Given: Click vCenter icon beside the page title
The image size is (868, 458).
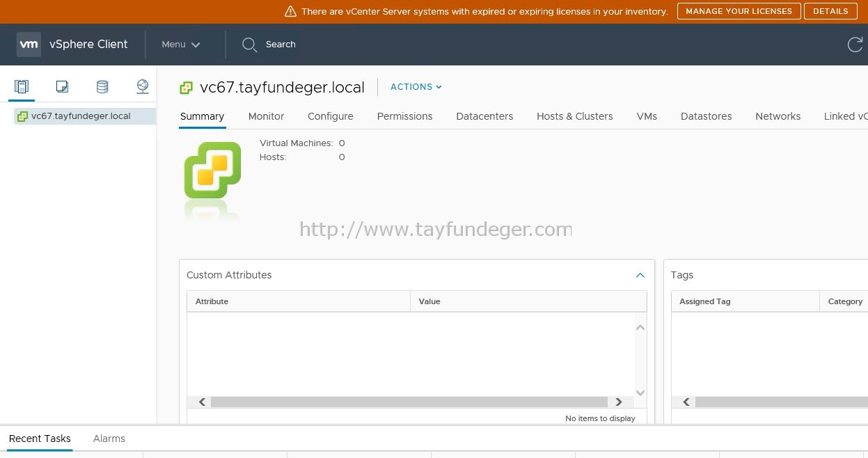Looking at the screenshot, I should (x=186, y=88).
